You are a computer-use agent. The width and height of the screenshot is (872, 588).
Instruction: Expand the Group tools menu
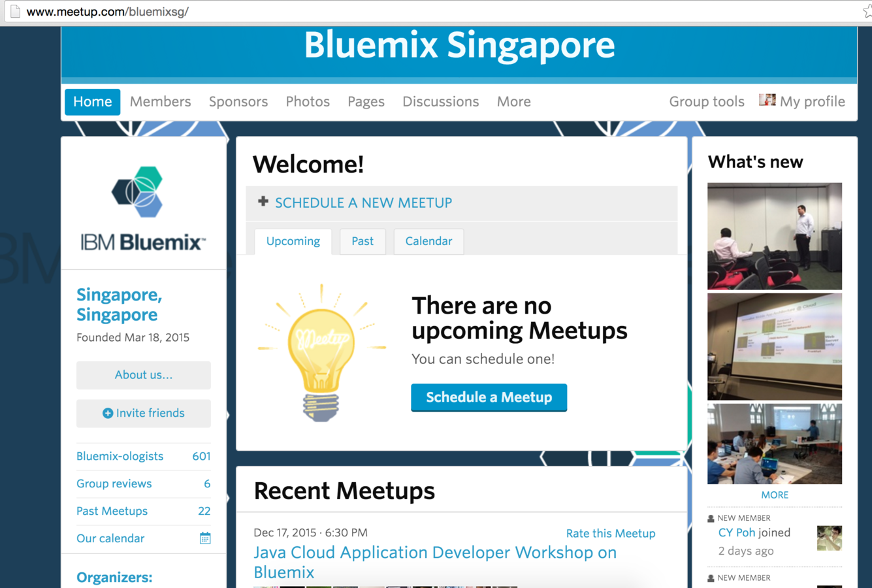click(707, 102)
